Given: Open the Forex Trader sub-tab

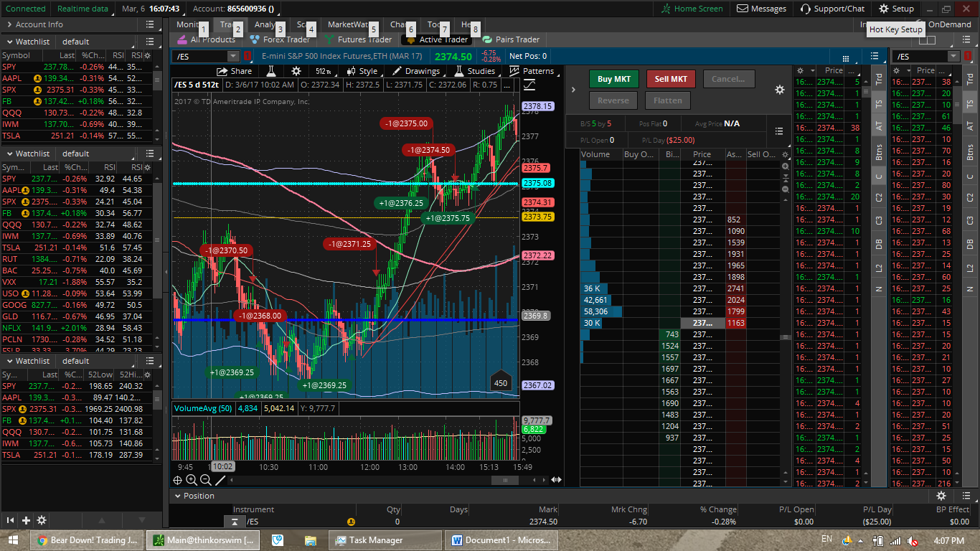Looking at the screenshot, I should [x=279, y=39].
